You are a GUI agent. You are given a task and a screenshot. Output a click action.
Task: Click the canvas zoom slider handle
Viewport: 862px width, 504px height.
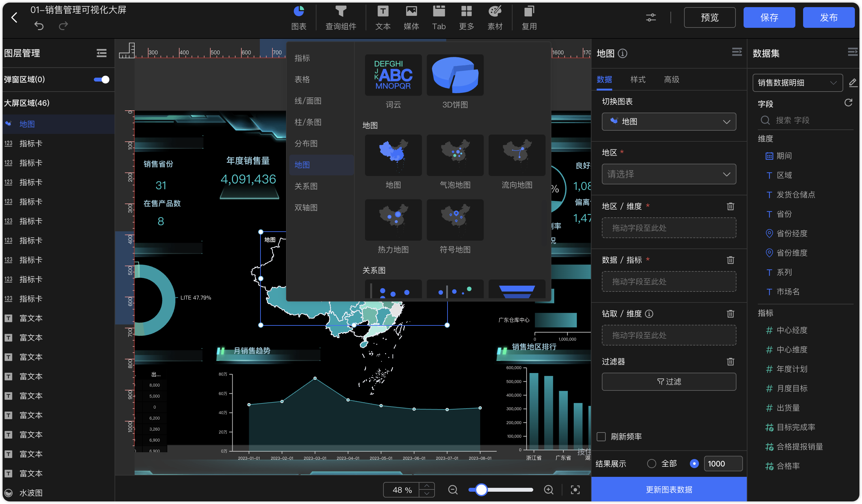click(481, 490)
